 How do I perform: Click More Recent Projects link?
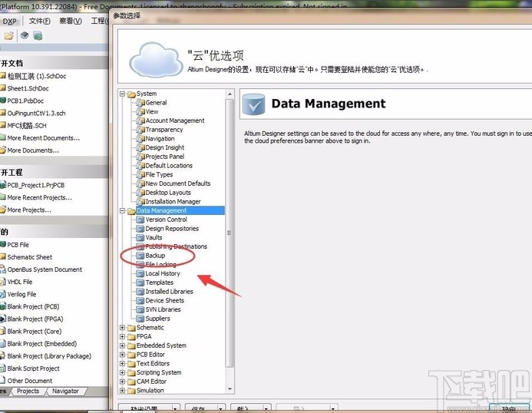(39, 197)
